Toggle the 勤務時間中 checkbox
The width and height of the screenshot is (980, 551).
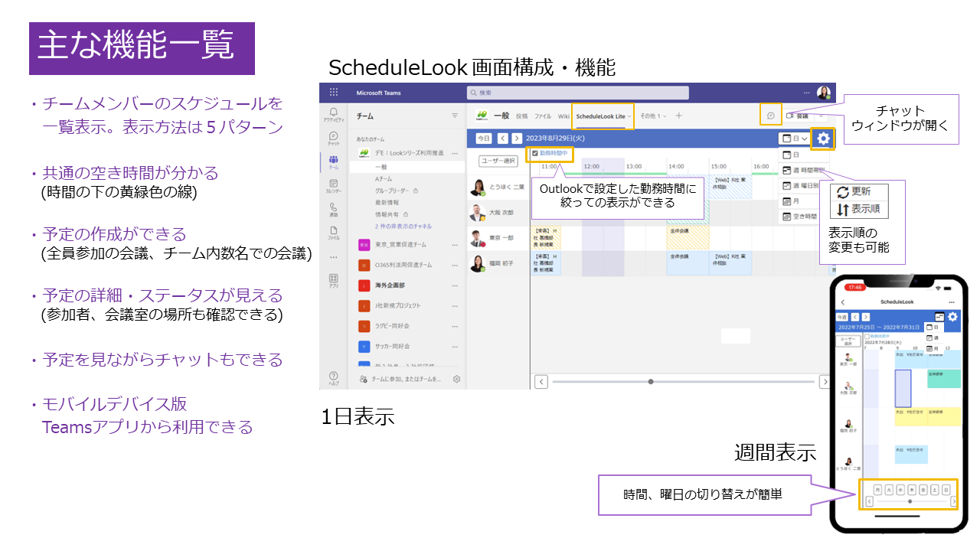click(x=536, y=153)
